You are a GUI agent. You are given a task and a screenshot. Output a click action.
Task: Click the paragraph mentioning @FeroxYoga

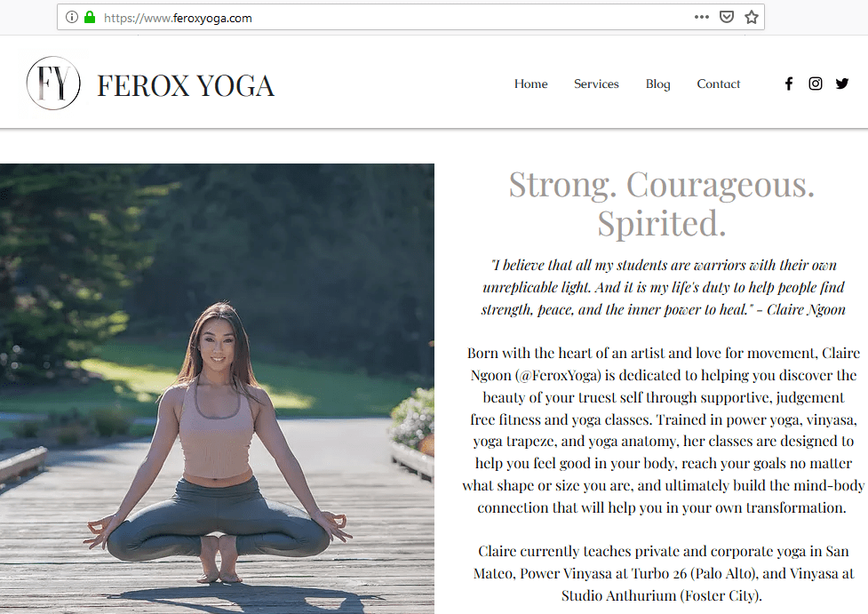[663, 430]
